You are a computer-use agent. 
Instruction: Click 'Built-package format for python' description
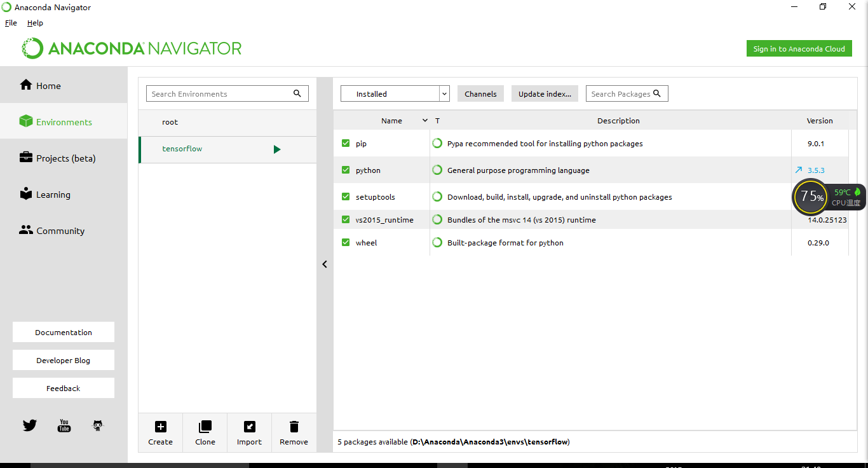tap(505, 242)
